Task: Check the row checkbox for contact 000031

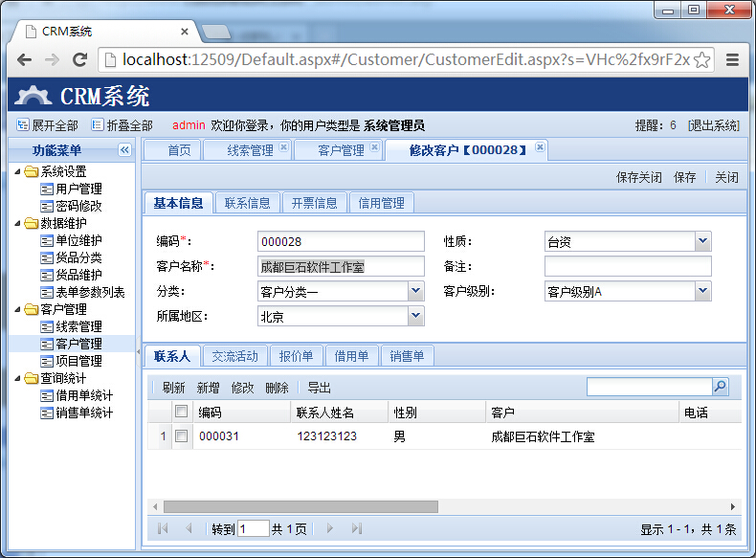Action: tap(181, 436)
